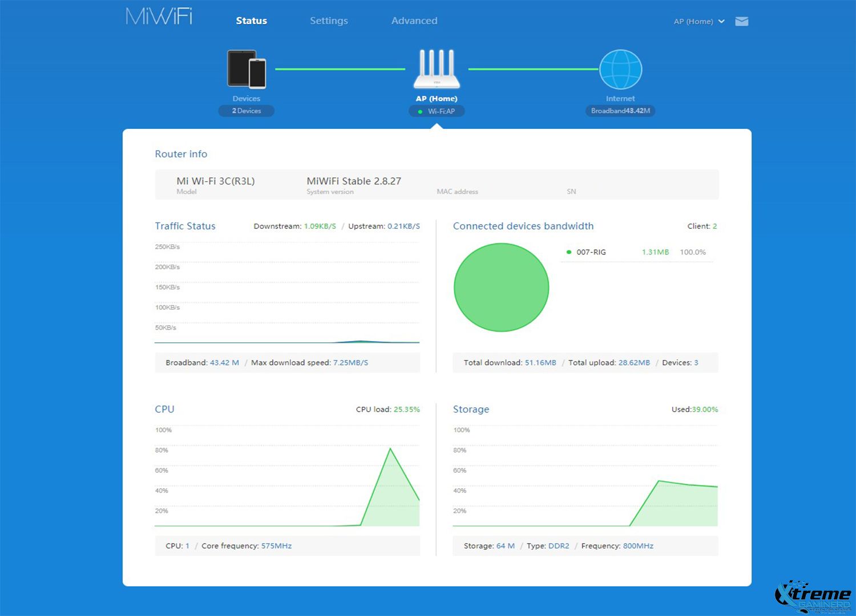Switch to the Settings tab
The image size is (856, 616).
click(329, 21)
